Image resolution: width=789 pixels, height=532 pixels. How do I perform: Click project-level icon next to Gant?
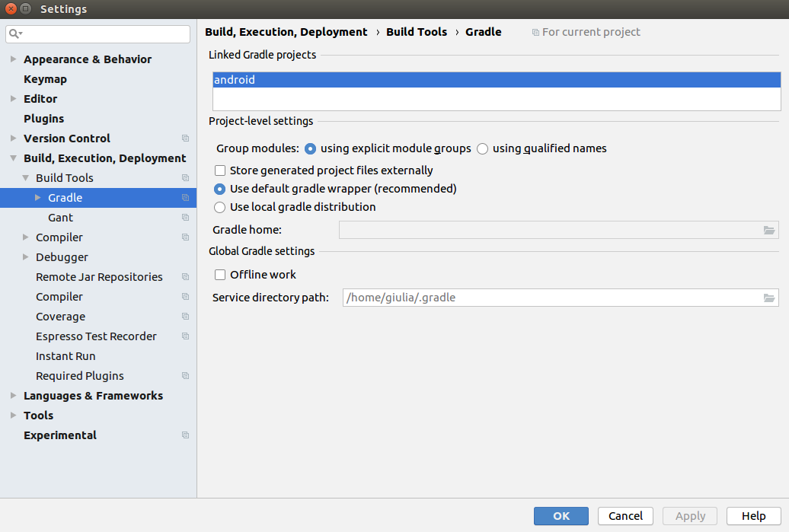(x=185, y=218)
